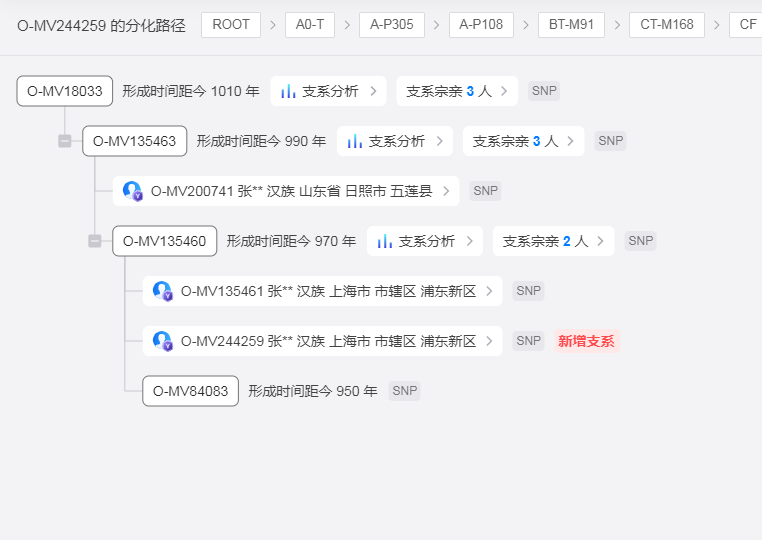
Task: Collapse the O-MV135463 branch
Action: pyautogui.click(x=65, y=141)
